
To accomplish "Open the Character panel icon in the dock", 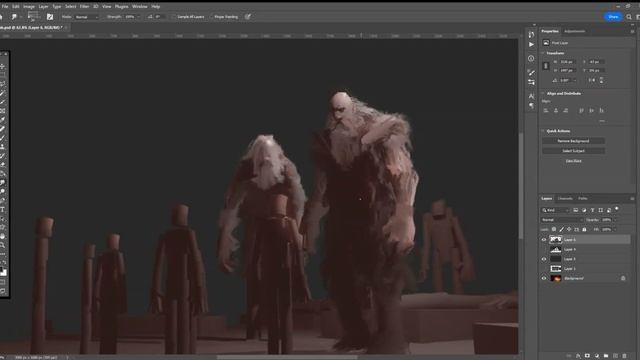I will click(531, 96).
